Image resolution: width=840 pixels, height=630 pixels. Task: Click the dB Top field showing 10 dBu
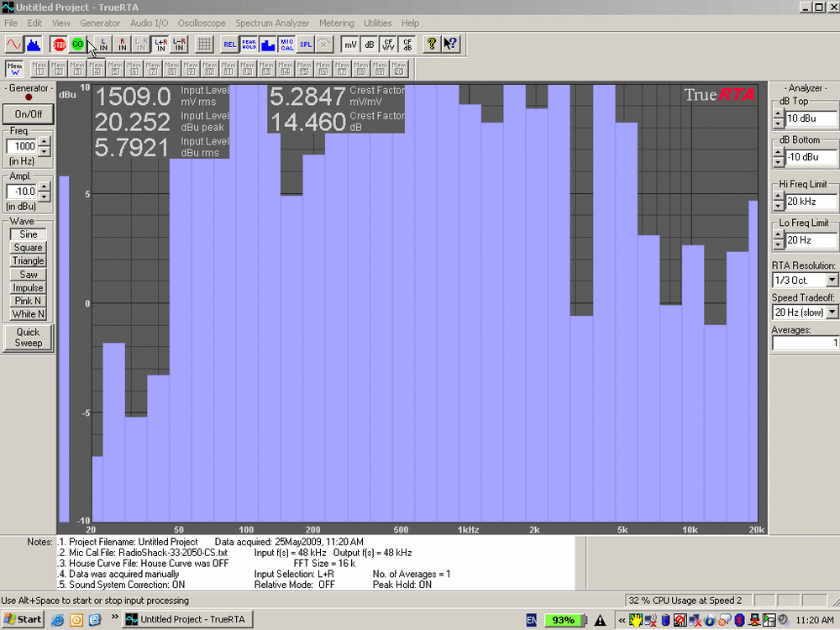pyautogui.click(x=811, y=118)
